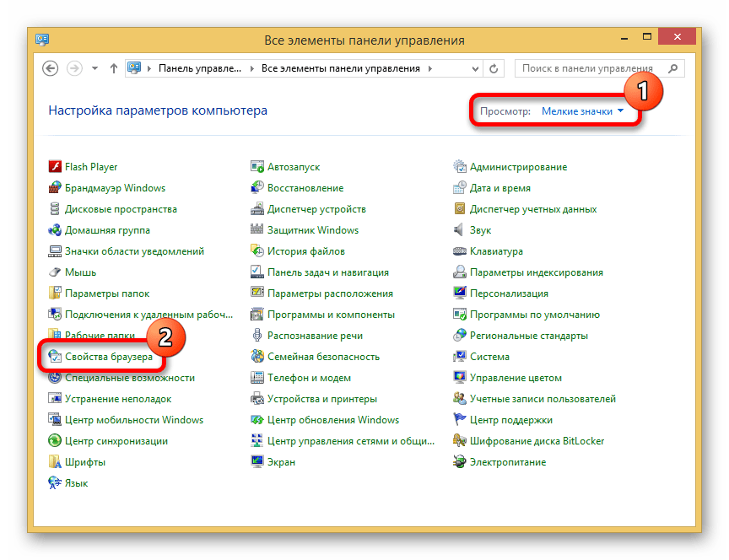Viewport: 729px width, 560px height.
Task: Click the search magnifier icon
Action: (672, 69)
